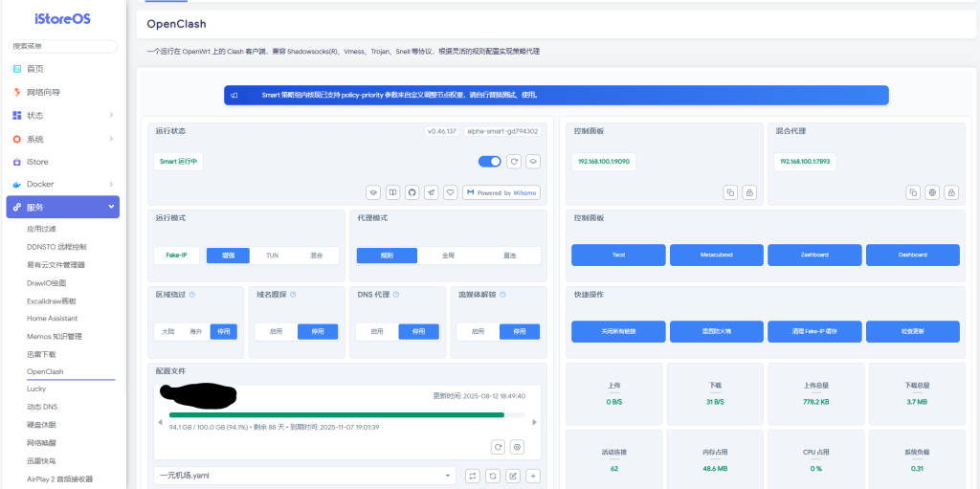Copy the mixed proxy address 192.168.100.1:7893
Viewport: 980px width, 489px height.
[913, 192]
